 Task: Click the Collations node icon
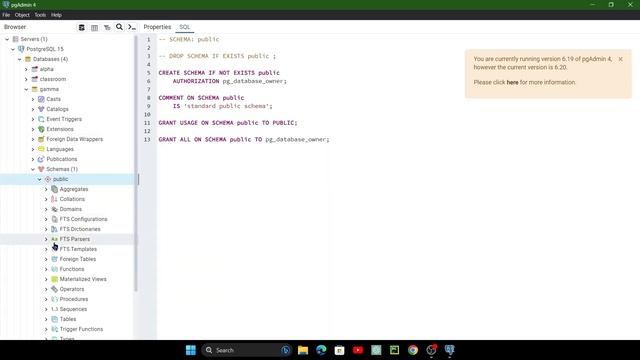(55, 199)
